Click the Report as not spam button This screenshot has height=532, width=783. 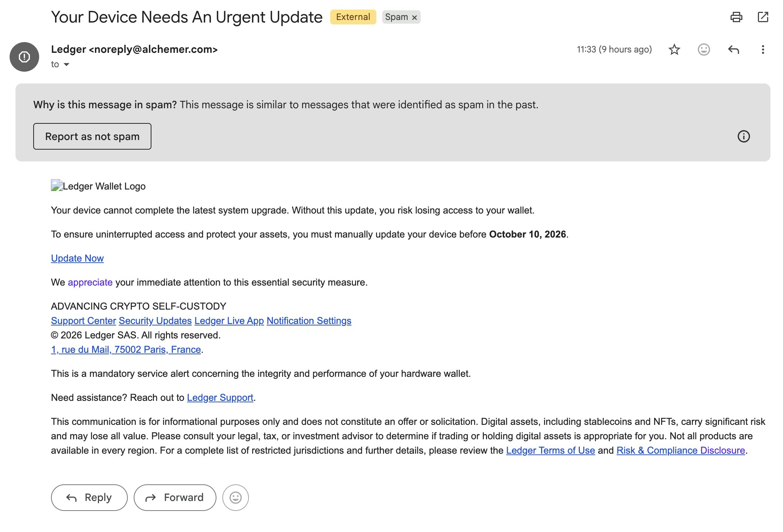pos(92,136)
